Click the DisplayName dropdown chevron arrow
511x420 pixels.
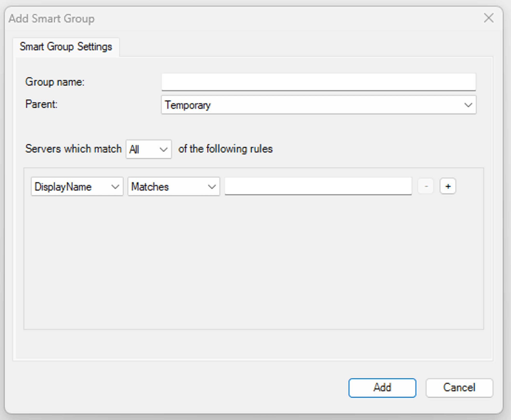click(115, 187)
